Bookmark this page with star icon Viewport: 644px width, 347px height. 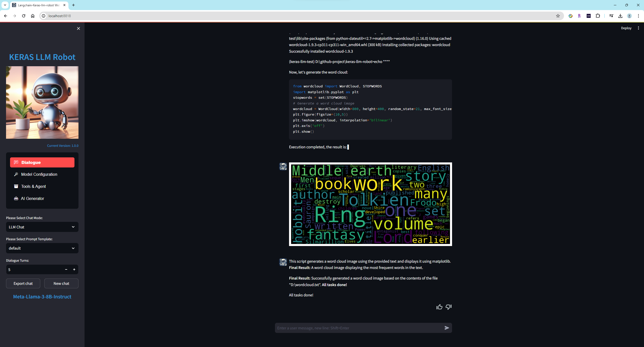click(x=558, y=16)
